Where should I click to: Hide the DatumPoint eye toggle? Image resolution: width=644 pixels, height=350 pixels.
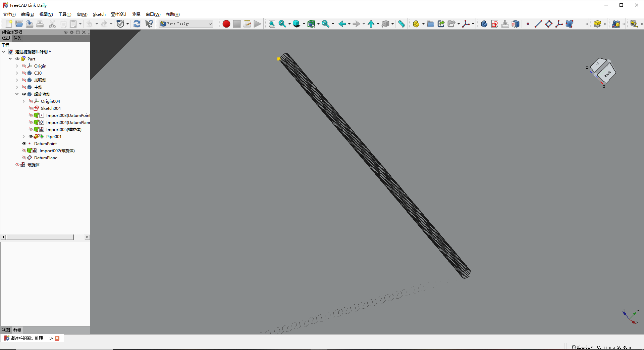click(x=24, y=144)
